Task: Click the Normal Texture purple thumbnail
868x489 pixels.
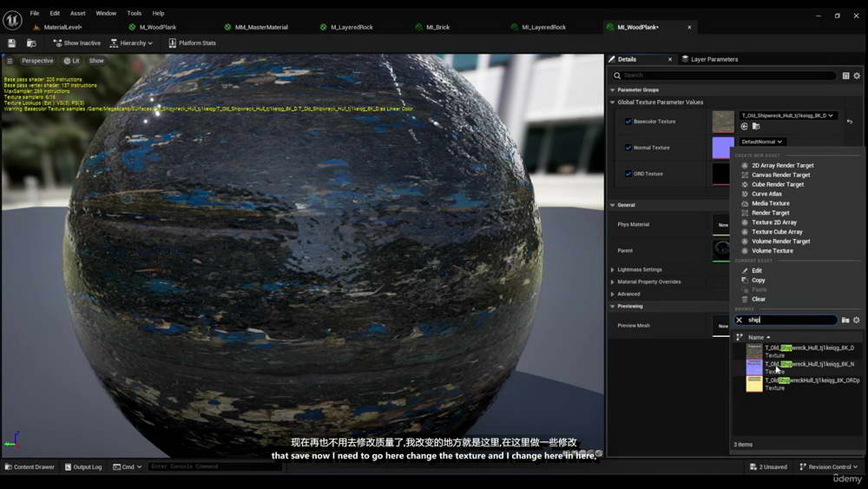Action: click(722, 149)
